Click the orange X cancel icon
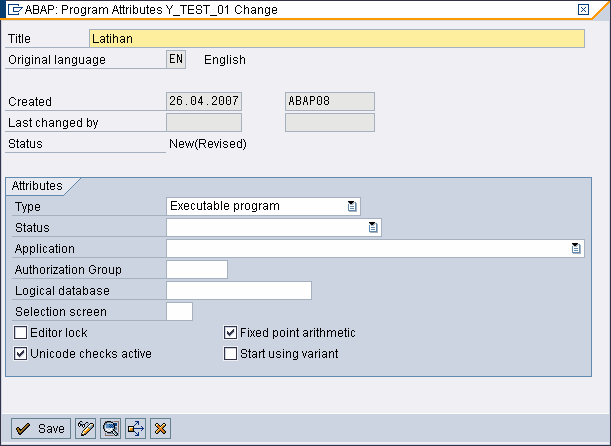 point(160,428)
